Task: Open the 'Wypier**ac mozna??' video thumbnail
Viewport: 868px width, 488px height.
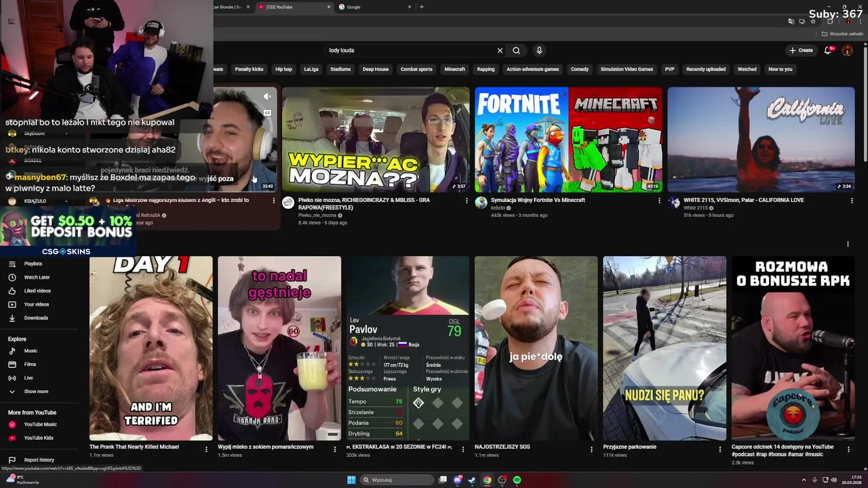Action: [x=376, y=140]
